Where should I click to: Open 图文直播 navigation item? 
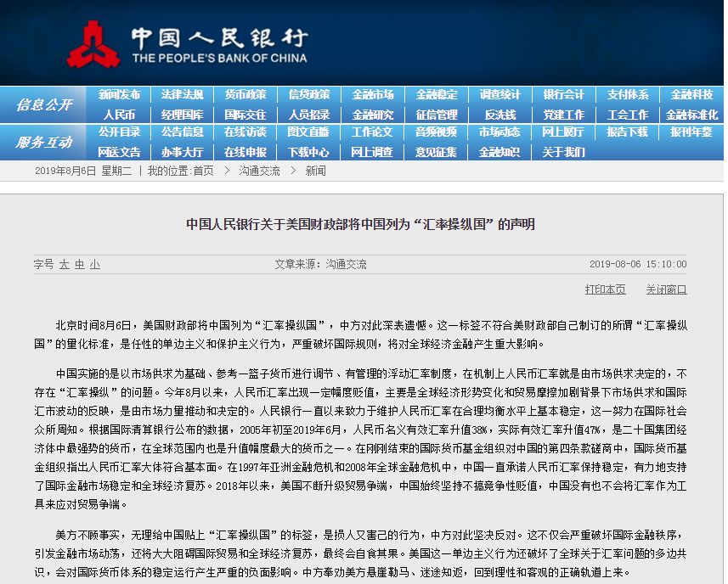click(308, 132)
